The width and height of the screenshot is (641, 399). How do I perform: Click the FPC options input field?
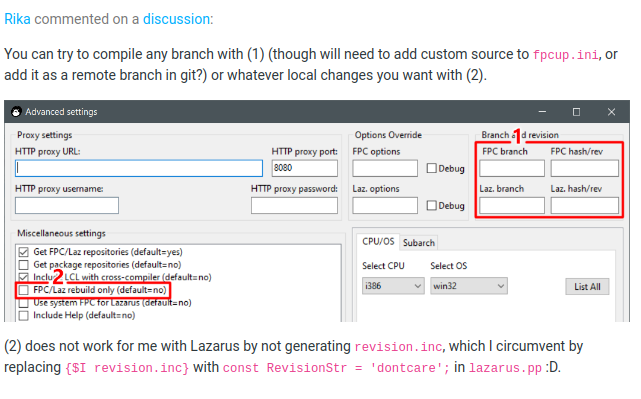tap(385, 168)
